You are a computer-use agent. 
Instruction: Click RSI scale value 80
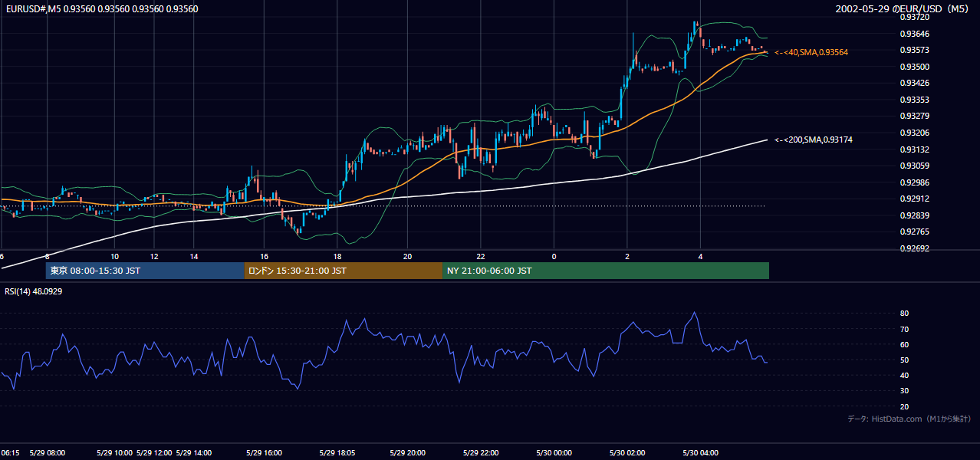point(905,314)
